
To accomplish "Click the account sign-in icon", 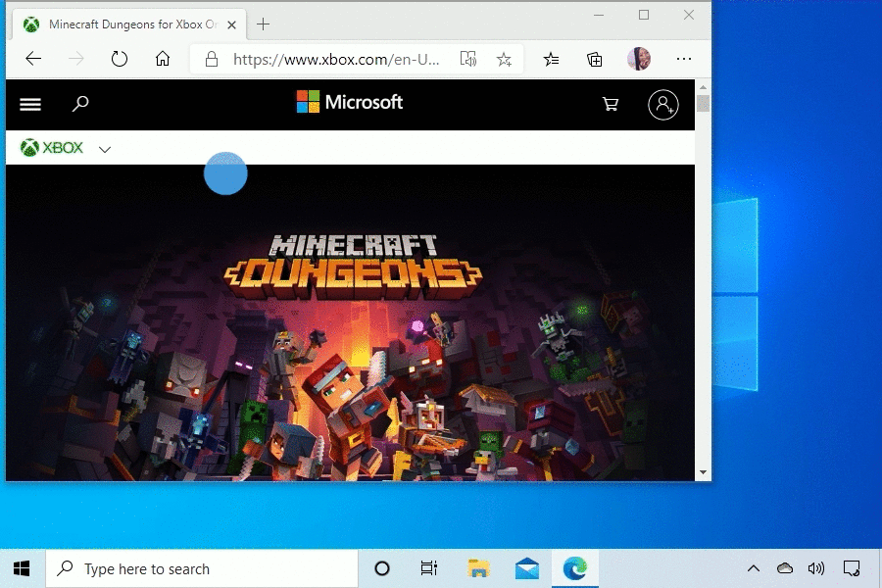I will pyautogui.click(x=663, y=105).
